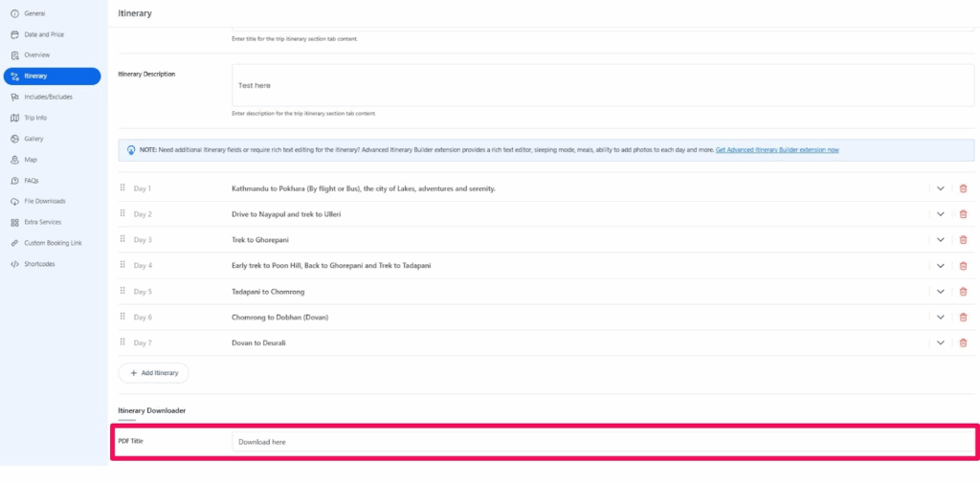Click Add Itinerary button
980x484 pixels.
154,372
